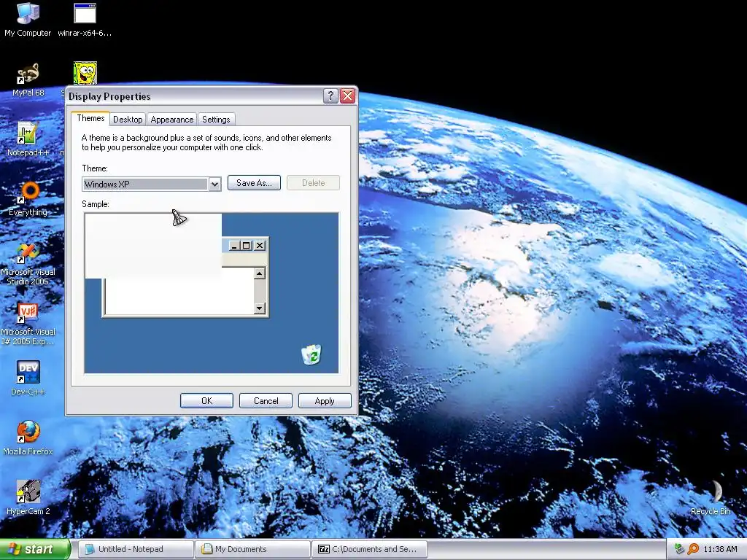Viewport: 747px width, 560px height.
Task: Switch to the Desktop tab
Action: pyautogui.click(x=128, y=120)
